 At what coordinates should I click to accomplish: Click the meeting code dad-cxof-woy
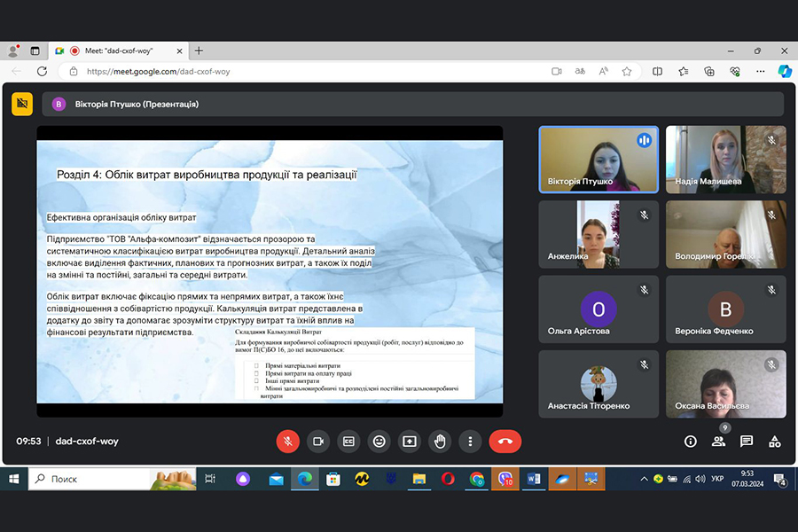coord(87,442)
